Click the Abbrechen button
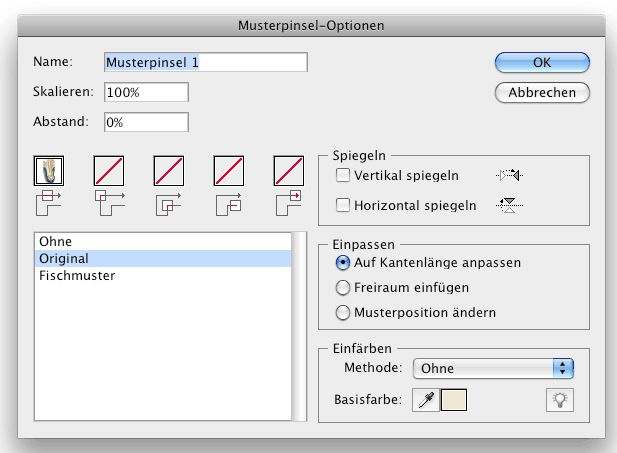Viewport: 617px width, 453px height. point(541,92)
